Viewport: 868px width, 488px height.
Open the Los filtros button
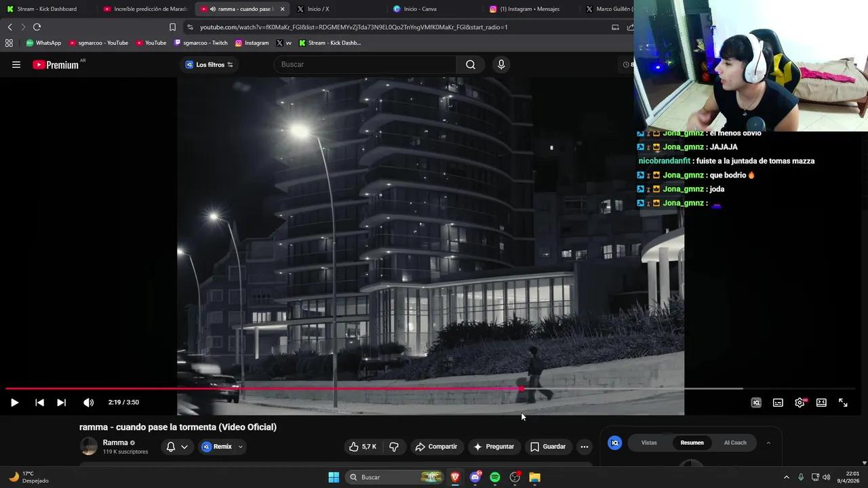(x=210, y=64)
